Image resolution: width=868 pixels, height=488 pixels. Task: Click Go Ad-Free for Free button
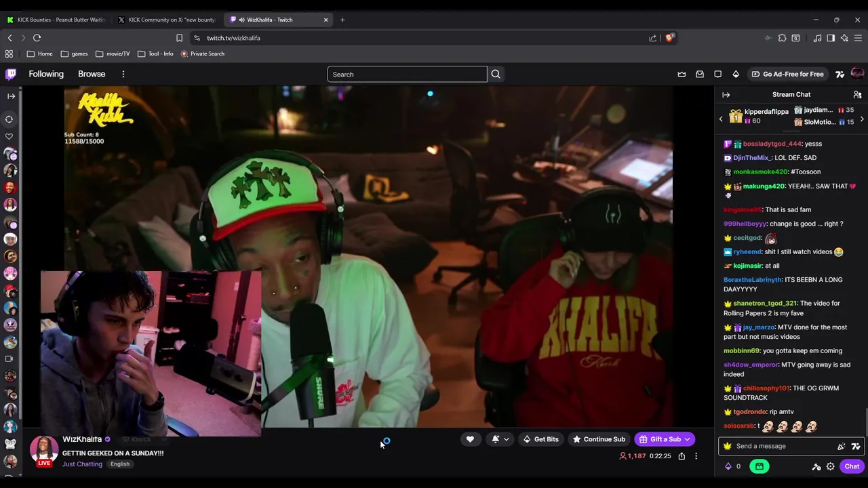tap(787, 74)
